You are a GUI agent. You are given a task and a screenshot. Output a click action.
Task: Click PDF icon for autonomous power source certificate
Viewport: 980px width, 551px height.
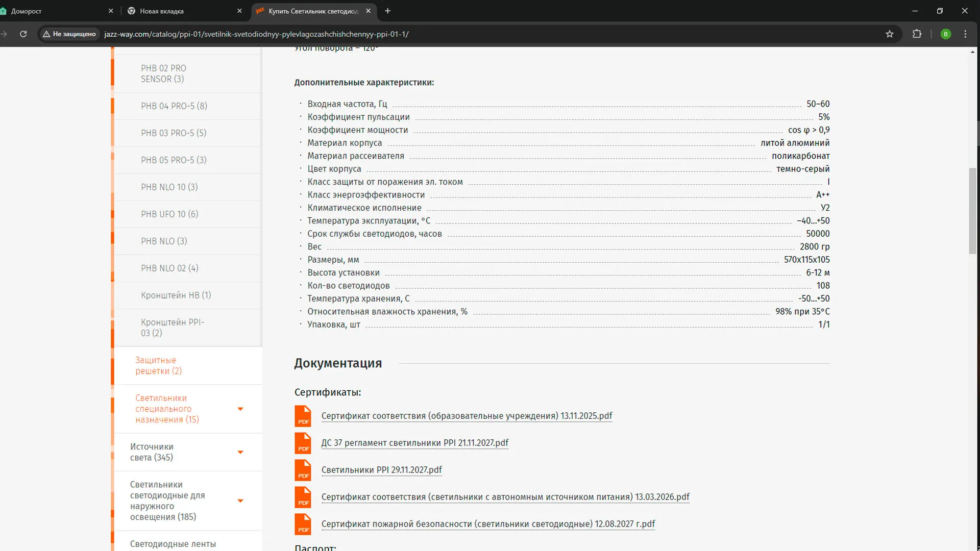click(x=303, y=497)
